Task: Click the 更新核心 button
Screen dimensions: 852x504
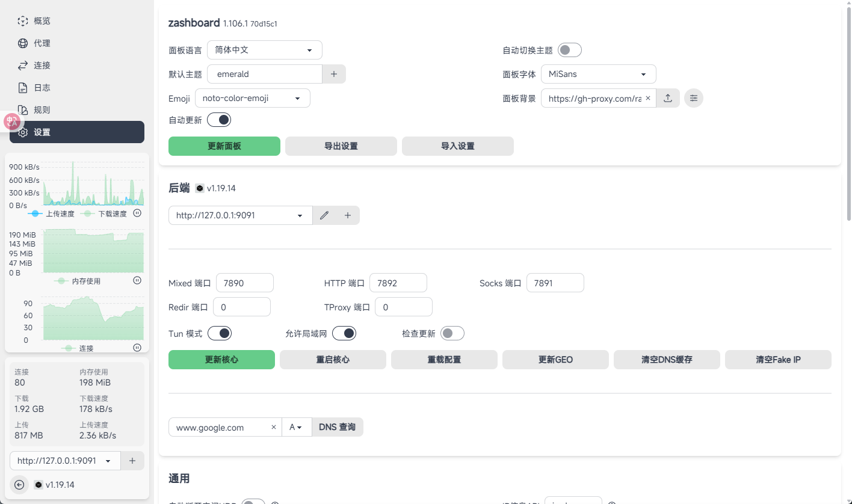Action: point(221,360)
